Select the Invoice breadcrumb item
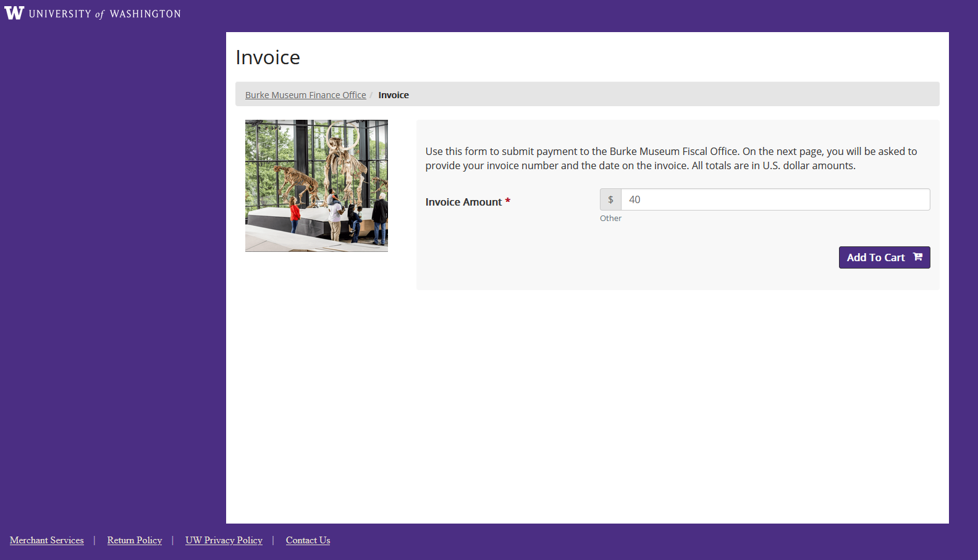The width and height of the screenshot is (978, 560). pyautogui.click(x=394, y=95)
